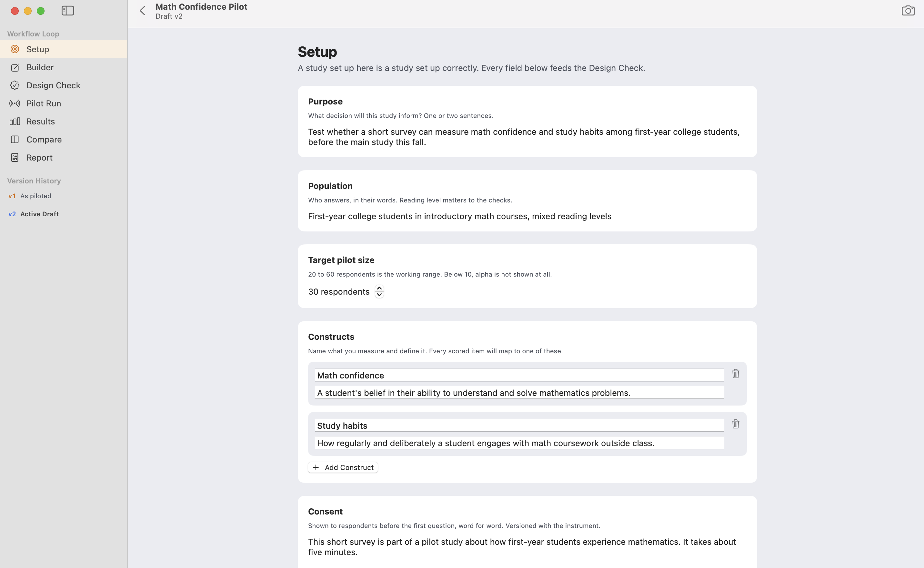Click the red close window button

click(15, 11)
